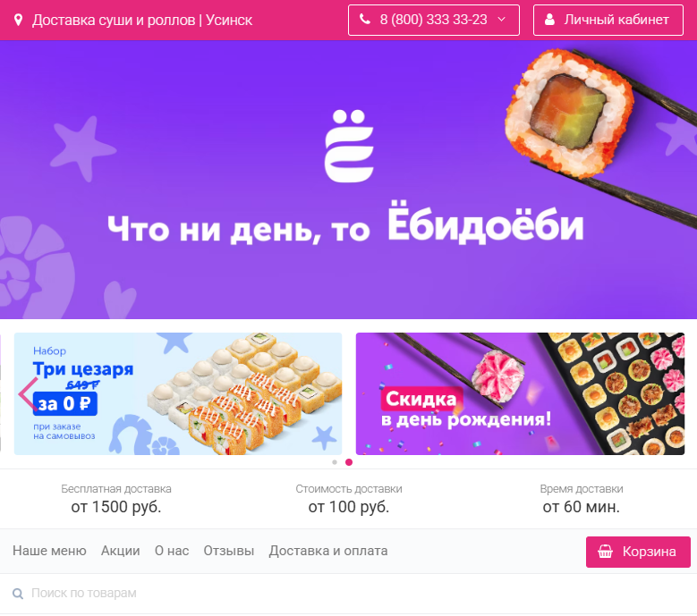The image size is (697, 616).
Task: Expand the phone number dropdown chevron
Action: pyautogui.click(x=501, y=20)
